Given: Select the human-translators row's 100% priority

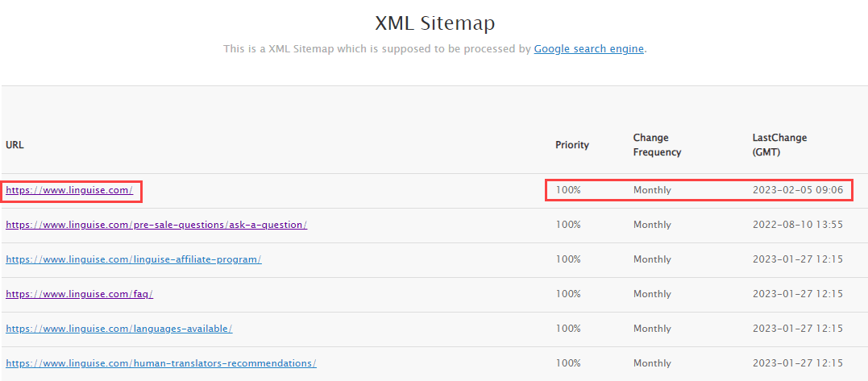Looking at the screenshot, I should (x=568, y=363).
